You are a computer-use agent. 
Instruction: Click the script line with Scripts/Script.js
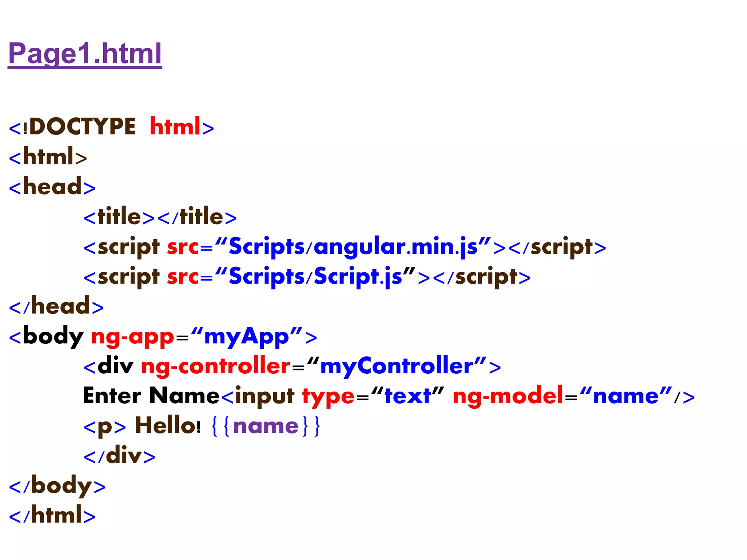(307, 278)
